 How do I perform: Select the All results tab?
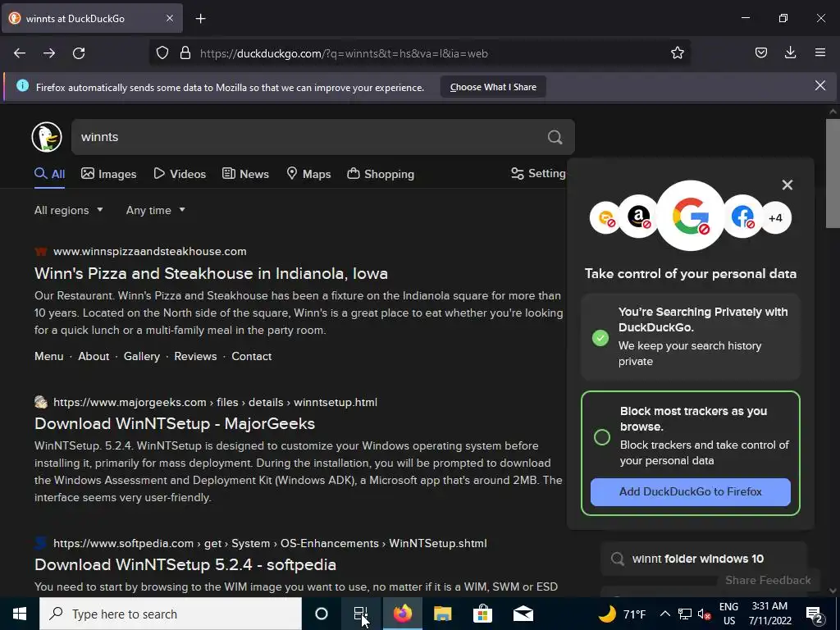point(50,174)
